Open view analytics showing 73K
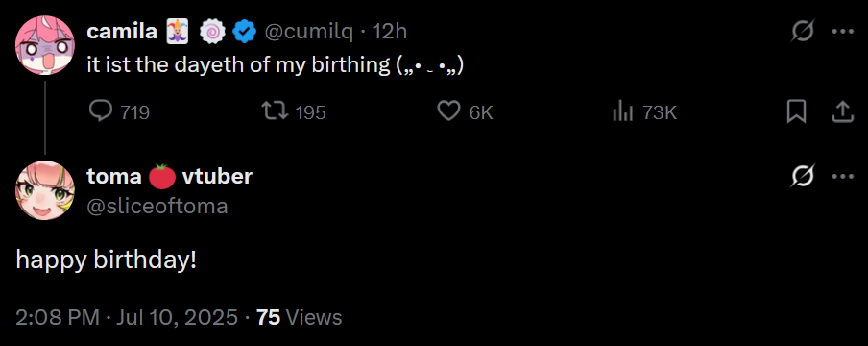868x346 pixels. pyautogui.click(x=622, y=112)
